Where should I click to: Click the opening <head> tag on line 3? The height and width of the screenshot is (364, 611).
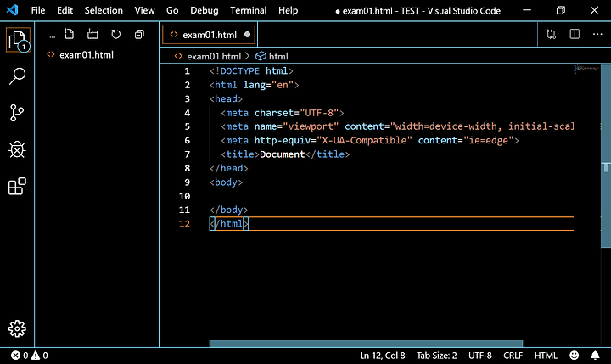[226, 99]
